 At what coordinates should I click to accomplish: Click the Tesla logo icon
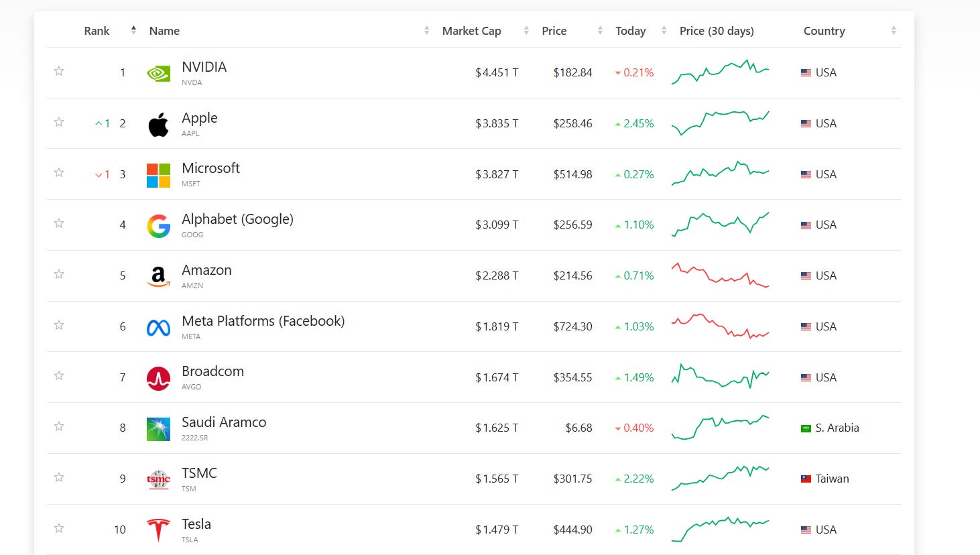coord(158,530)
